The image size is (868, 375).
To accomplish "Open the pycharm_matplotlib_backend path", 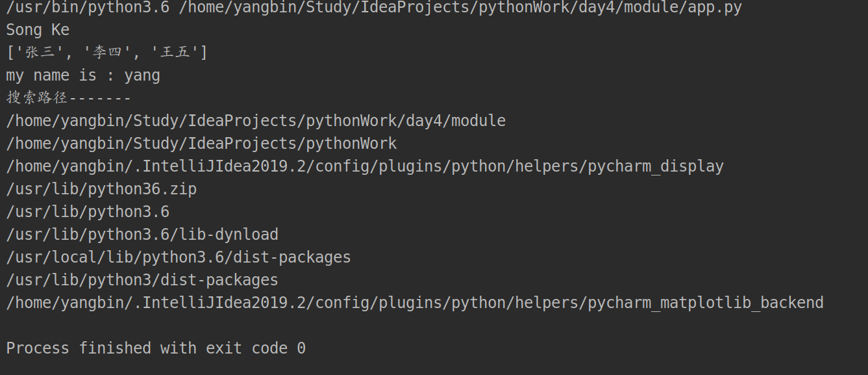I will 415,303.
